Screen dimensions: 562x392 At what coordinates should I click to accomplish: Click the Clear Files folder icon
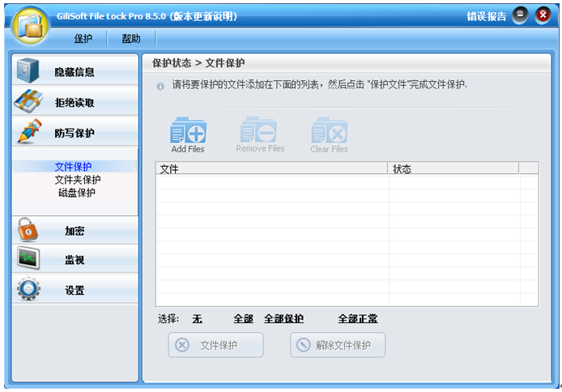pyautogui.click(x=330, y=130)
